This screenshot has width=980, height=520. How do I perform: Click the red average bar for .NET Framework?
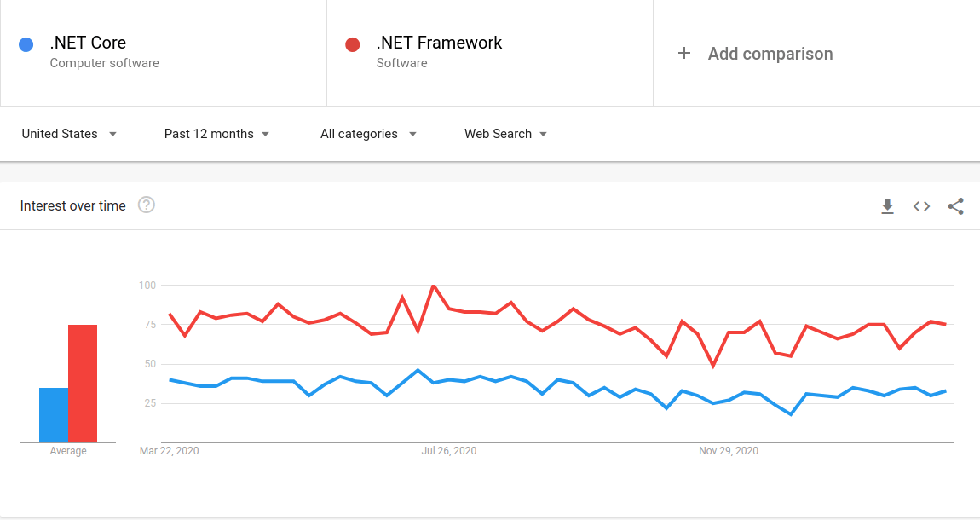coord(83,384)
